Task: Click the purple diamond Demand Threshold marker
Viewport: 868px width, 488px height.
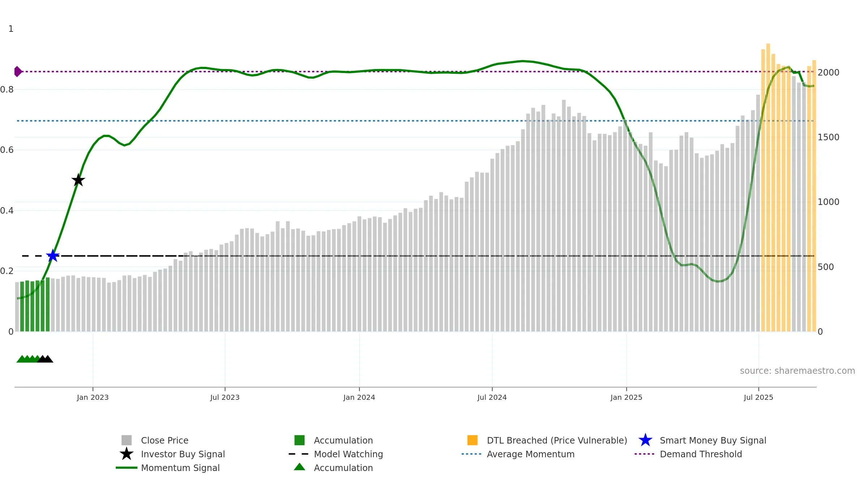Action: [18, 72]
